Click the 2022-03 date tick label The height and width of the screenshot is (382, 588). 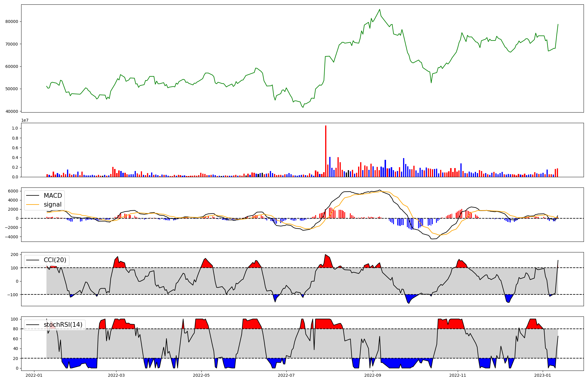pyautogui.click(x=116, y=375)
